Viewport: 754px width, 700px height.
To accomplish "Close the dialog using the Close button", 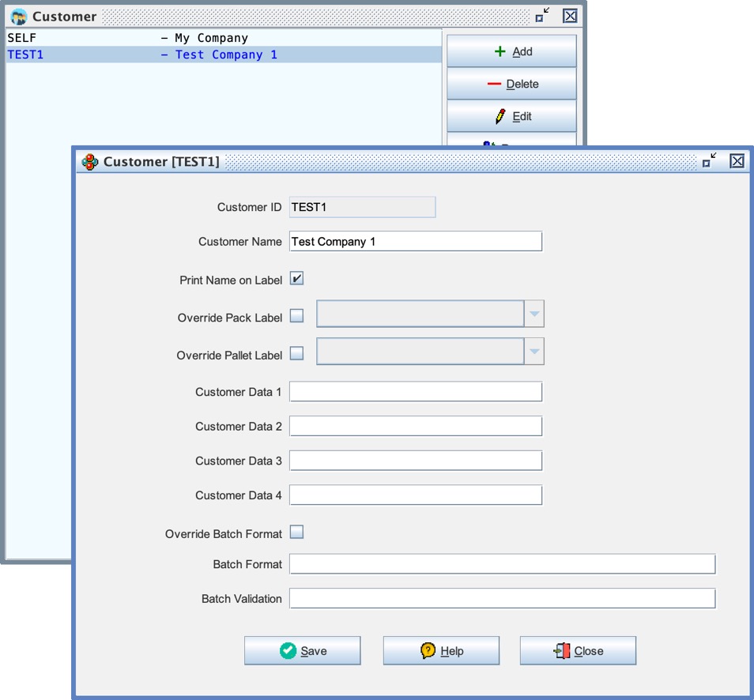I will pos(578,651).
